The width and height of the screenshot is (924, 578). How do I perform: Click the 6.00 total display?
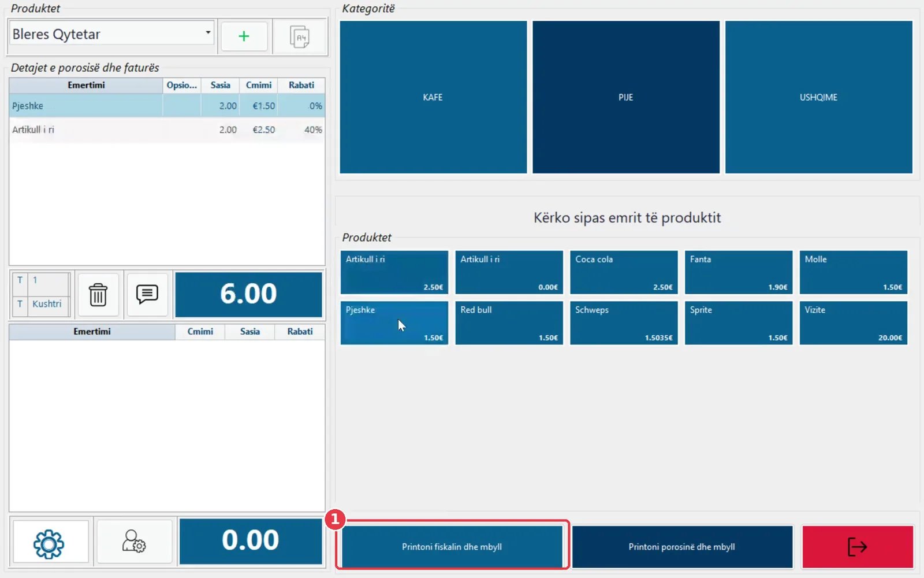click(248, 294)
